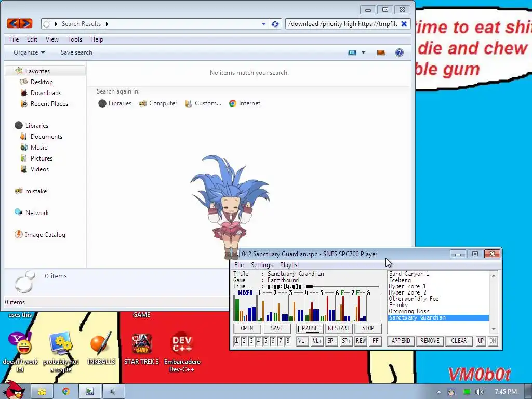This screenshot has height=399, width=532.
Task: Open the SPC700 Player File menu
Action: (x=239, y=265)
